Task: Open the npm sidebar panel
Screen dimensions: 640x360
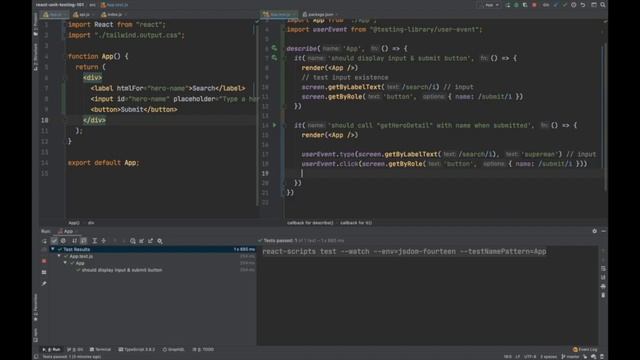Action: click(x=36, y=335)
